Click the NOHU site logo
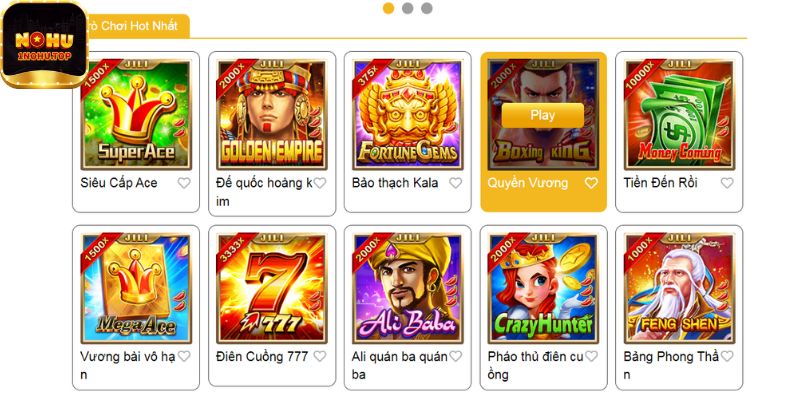 (44, 44)
